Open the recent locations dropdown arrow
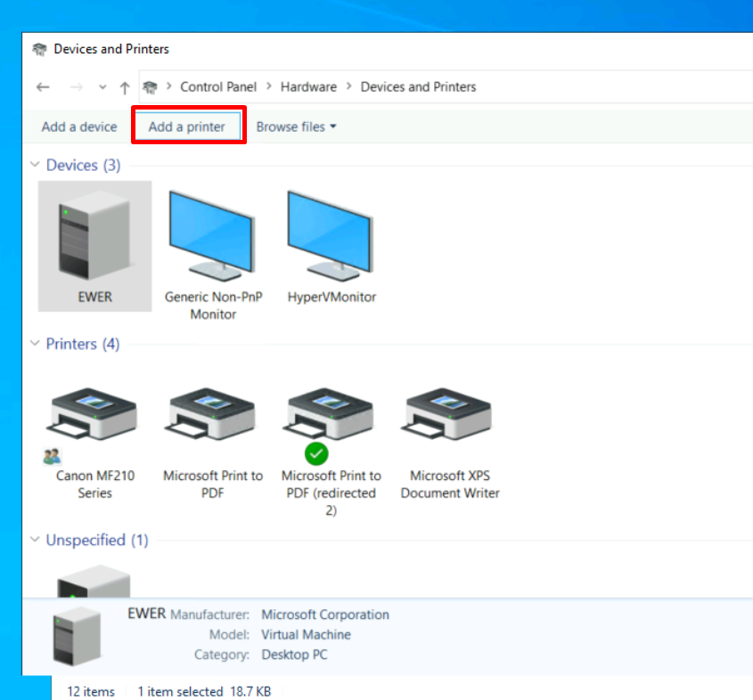The image size is (753, 700). [x=102, y=87]
